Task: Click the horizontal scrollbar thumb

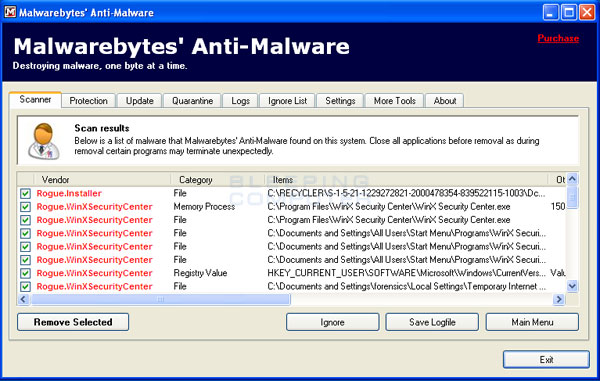Action: coord(160,299)
